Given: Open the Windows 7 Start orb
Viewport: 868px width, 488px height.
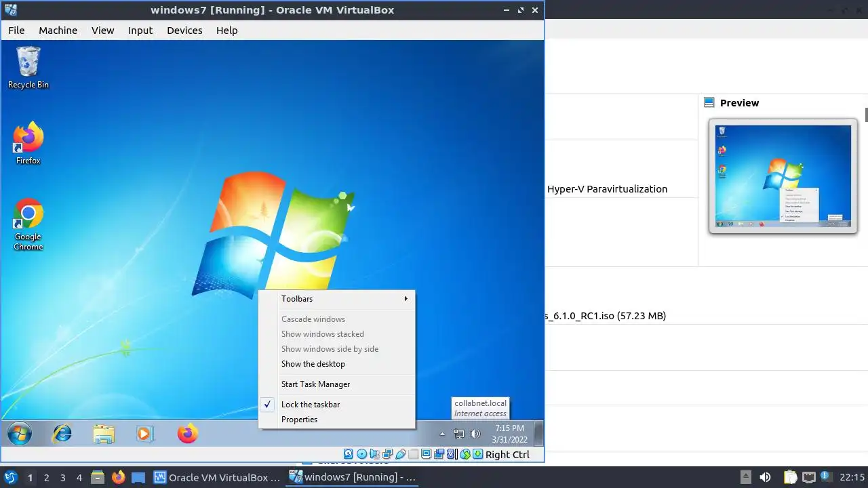Looking at the screenshot, I should click(x=20, y=433).
